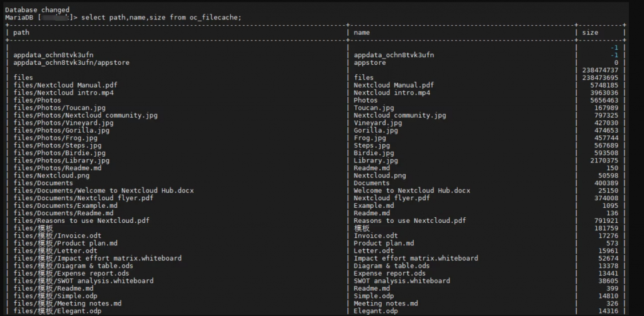644x316 pixels.
Task: Click size value 17276
Action: (608, 236)
